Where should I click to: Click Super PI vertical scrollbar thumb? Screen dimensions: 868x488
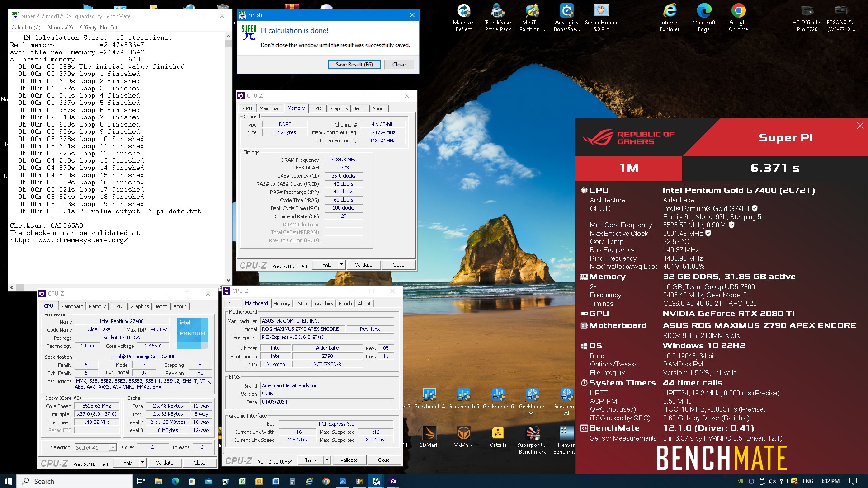tap(228, 44)
